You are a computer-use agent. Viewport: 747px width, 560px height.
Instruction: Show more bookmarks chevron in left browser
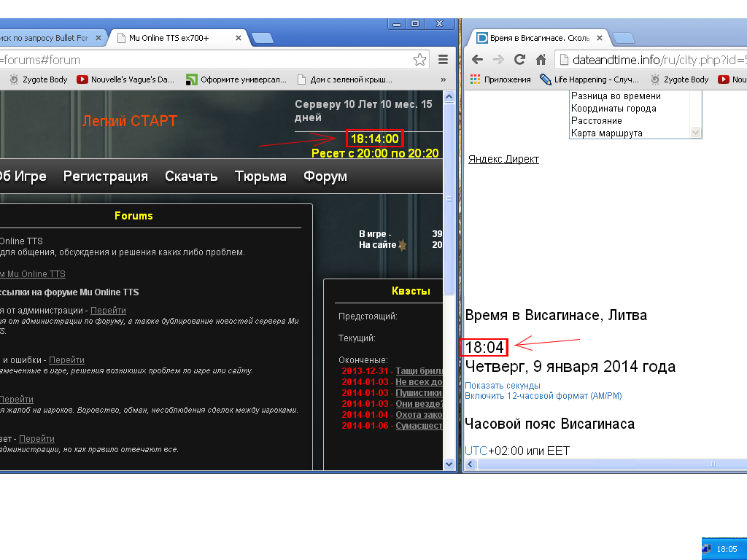[x=443, y=79]
